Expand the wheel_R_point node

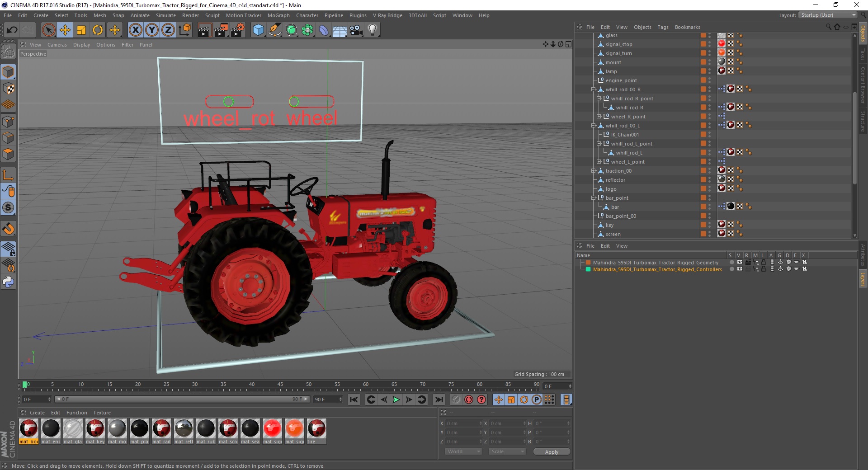coord(599,117)
